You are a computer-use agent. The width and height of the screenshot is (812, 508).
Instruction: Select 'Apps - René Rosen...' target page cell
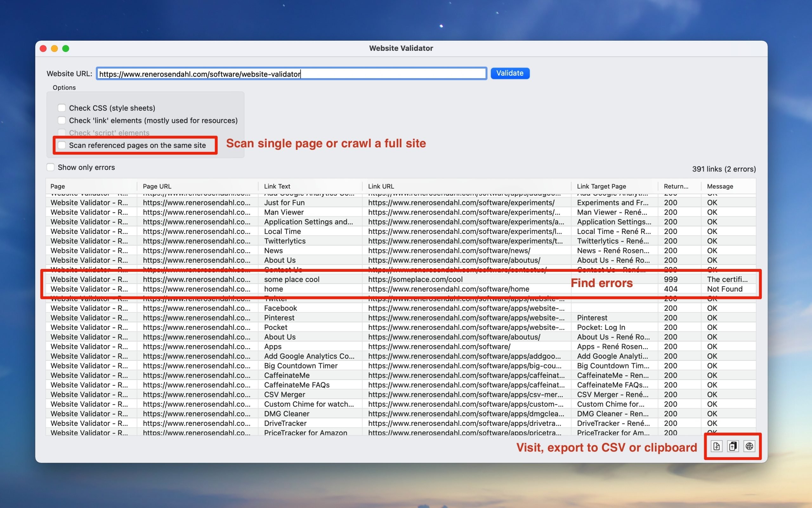click(612, 346)
